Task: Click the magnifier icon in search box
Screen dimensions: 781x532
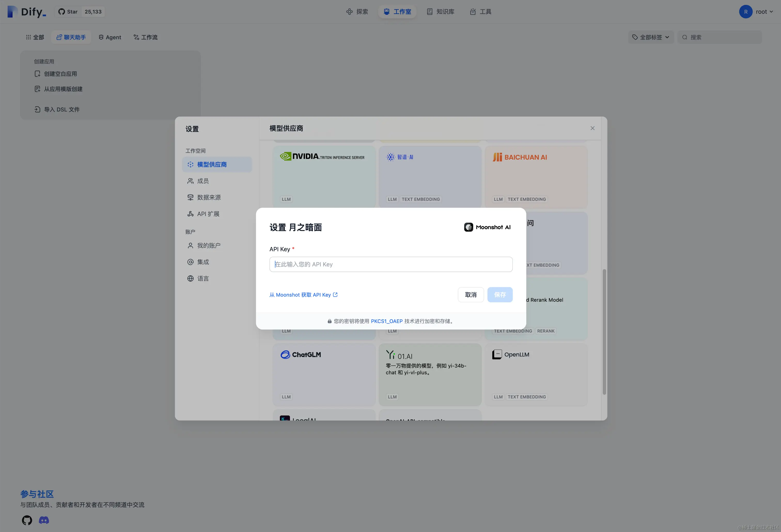Action: tap(685, 37)
